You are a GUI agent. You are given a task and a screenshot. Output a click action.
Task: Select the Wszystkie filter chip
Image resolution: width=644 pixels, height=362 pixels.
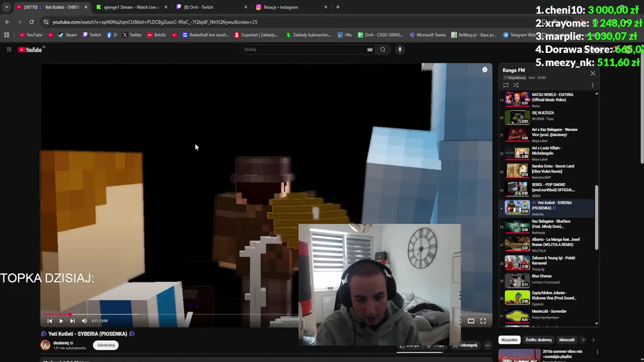tap(509, 340)
